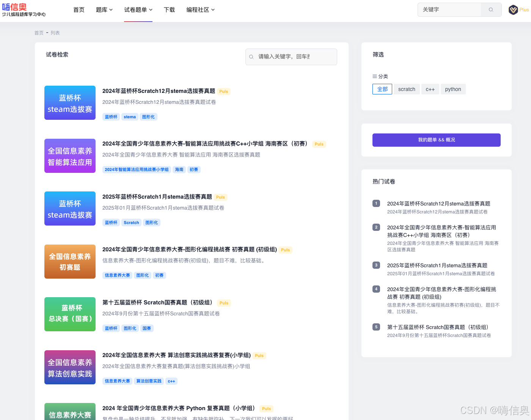Open 首页 in the top navigation
The image size is (531, 420).
pos(79,10)
